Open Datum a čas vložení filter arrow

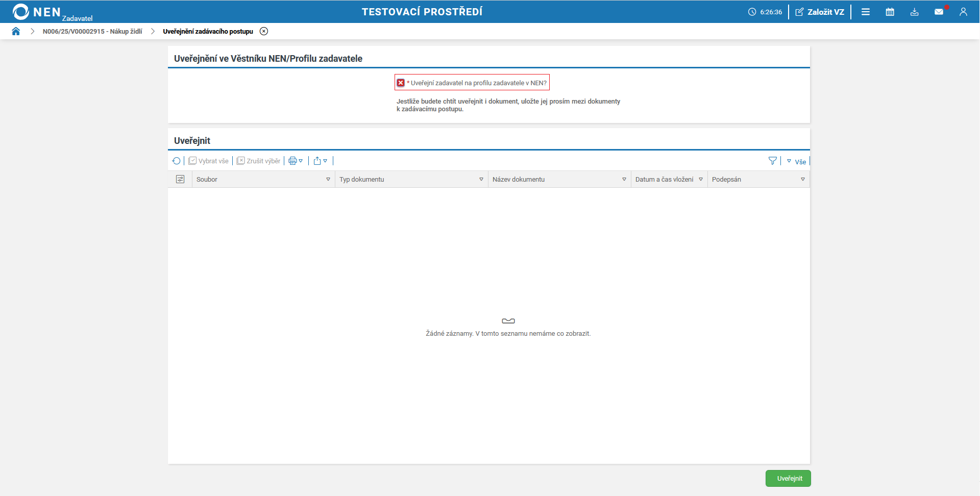701,179
